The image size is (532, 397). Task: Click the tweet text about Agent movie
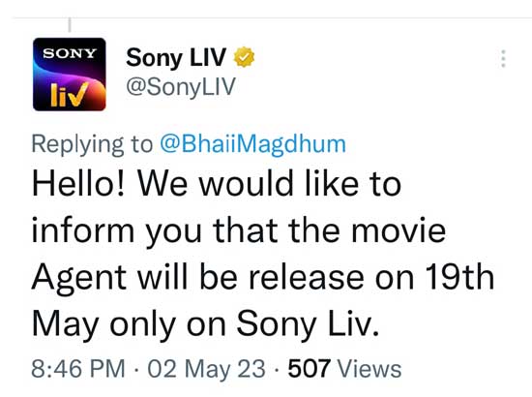coord(263,253)
